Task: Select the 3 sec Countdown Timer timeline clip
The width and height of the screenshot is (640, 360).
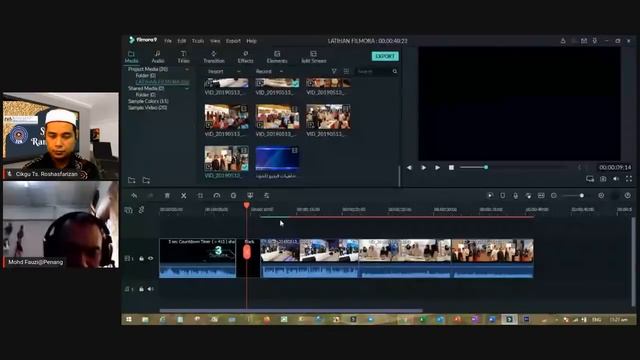Action: 198,258
